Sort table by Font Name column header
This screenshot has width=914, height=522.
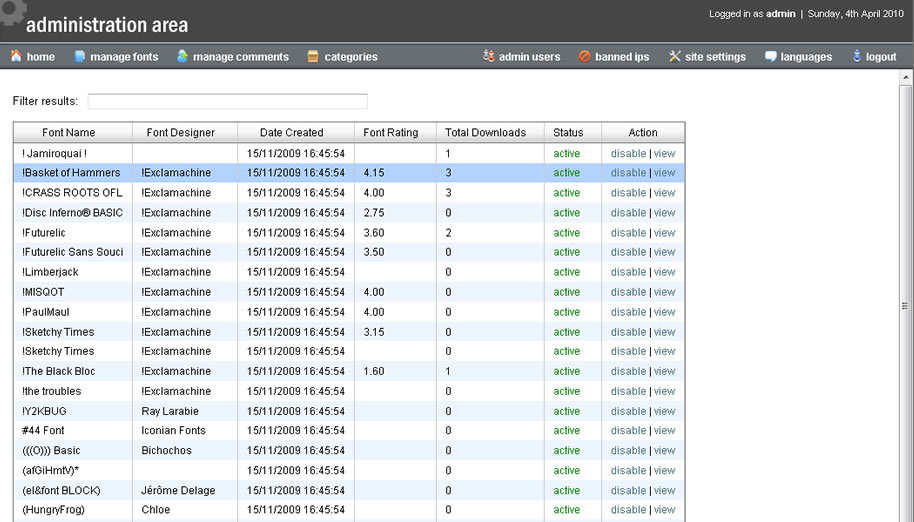(x=69, y=132)
